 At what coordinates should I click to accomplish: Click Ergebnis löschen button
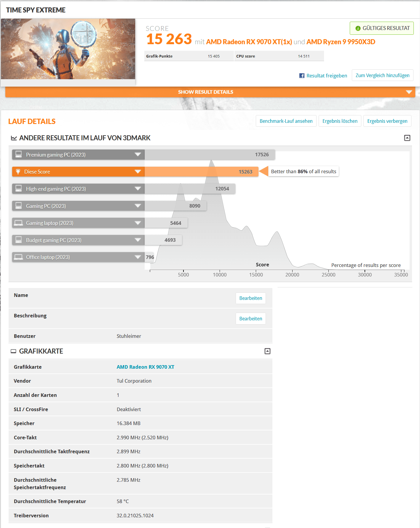(x=340, y=121)
